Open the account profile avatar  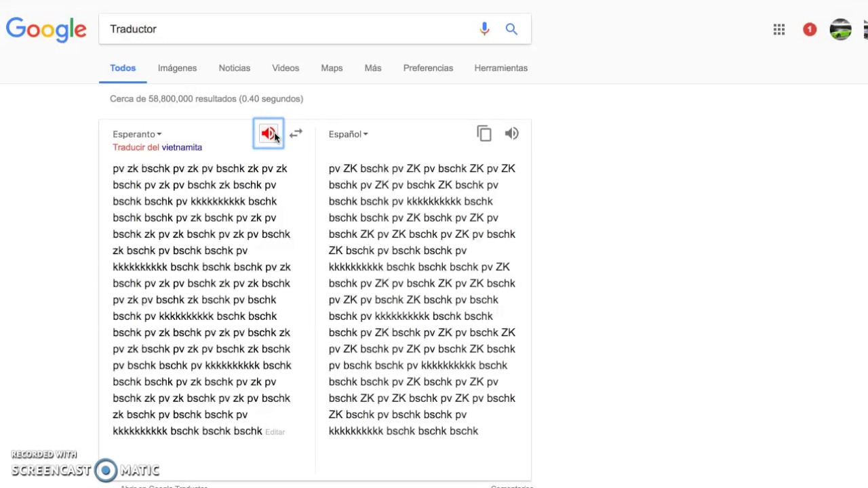click(840, 29)
